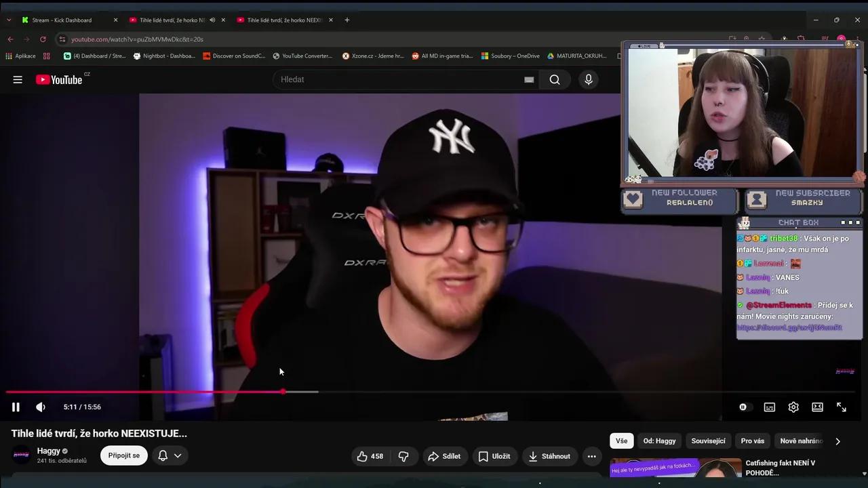Open a new browser tab
Viewport: 868px width, 488px height.
pyautogui.click(x=347, y=20)
